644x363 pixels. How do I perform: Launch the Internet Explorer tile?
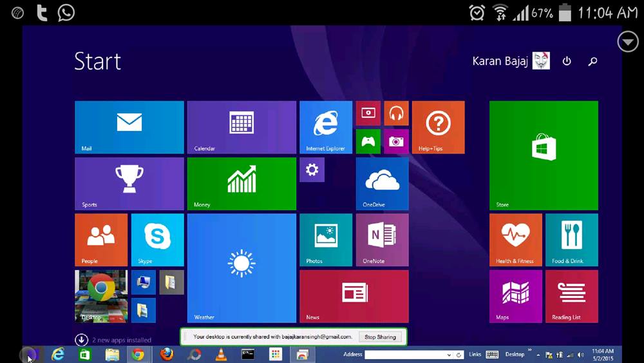(x=326, y=127)
